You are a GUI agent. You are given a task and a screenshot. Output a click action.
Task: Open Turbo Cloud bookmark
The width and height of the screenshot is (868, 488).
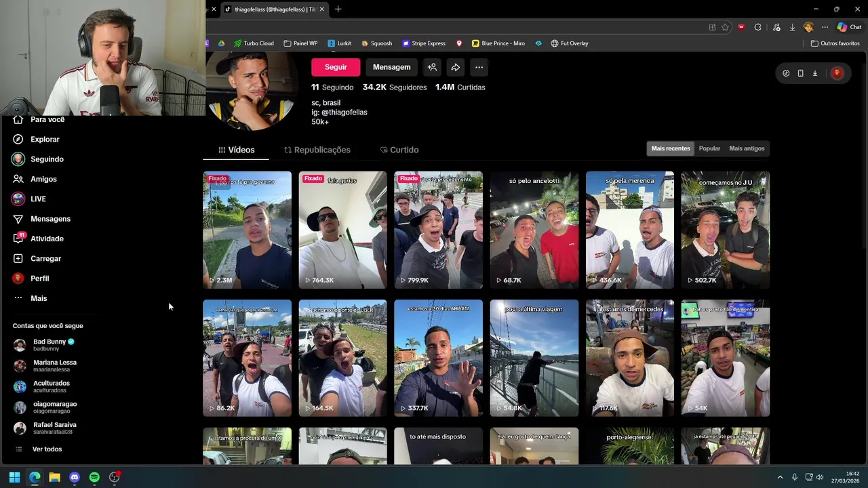point(254,43)
